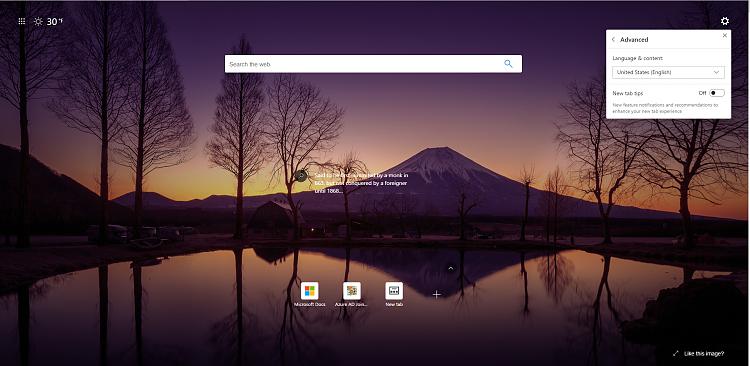Click the Like this image? link
Viewport: 750px width, 366px height.
click(704, 354)
